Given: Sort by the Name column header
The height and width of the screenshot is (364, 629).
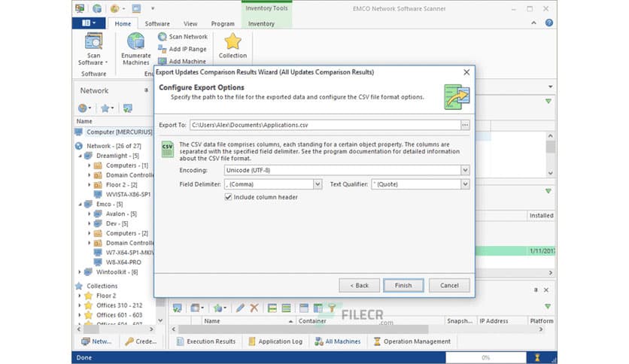Looking at the screenshot, I should [248, 321].
